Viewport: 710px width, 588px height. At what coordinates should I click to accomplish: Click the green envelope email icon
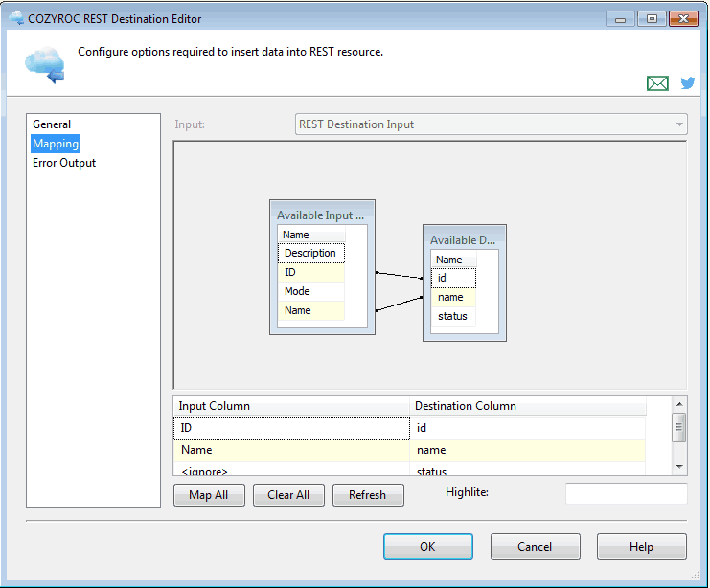657,83
